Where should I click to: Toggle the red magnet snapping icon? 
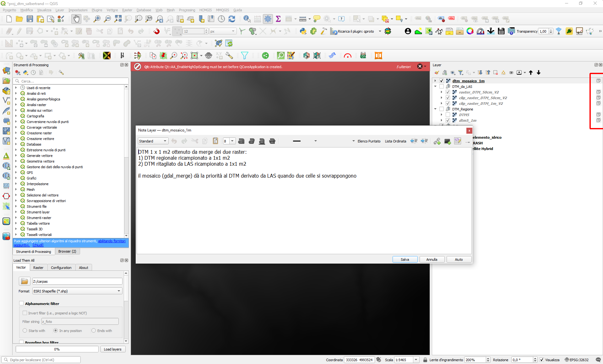156,31
